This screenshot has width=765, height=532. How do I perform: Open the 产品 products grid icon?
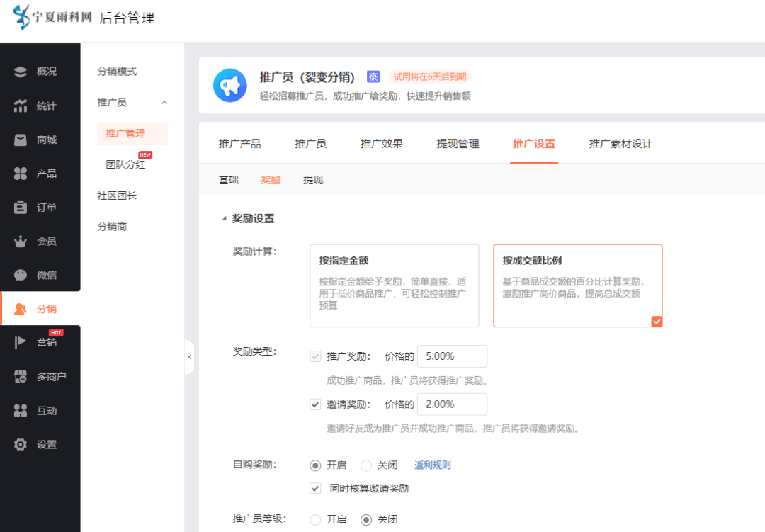click(x=21, y=174)
